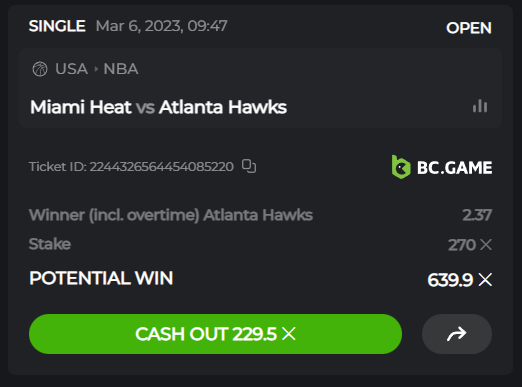Click the Winner Atlanta Hawks selection row

click(x=260, y=215)
